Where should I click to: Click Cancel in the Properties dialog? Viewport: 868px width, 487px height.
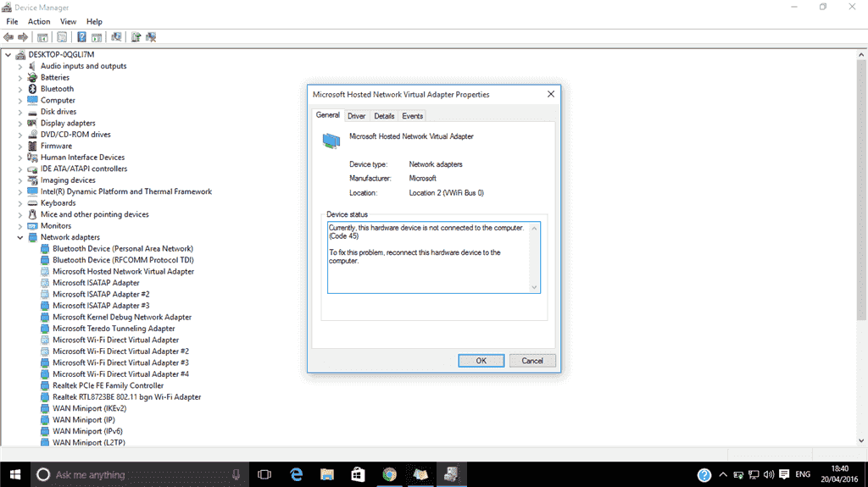coord(532,361)
